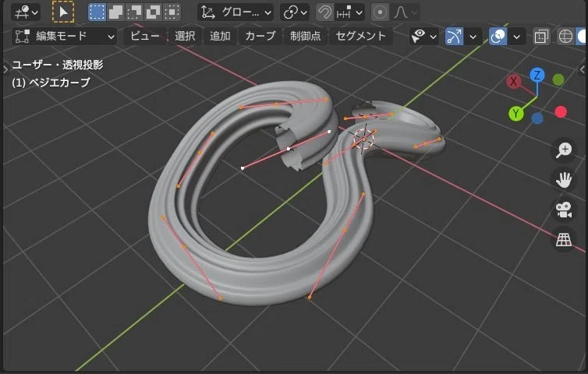The image size is (588, 374).
Task: Open the pivot point dropdown
Action: pyautogui.click(x=295, y=12)
